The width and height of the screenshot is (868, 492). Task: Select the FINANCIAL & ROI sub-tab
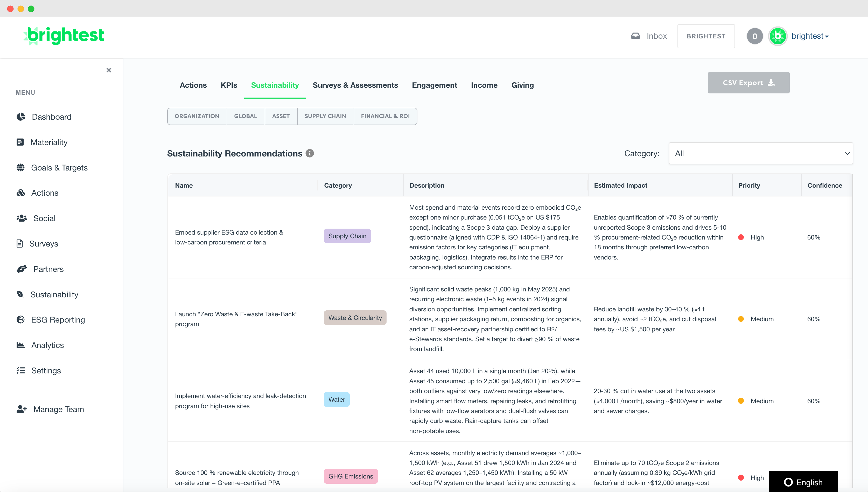point(385,116)
